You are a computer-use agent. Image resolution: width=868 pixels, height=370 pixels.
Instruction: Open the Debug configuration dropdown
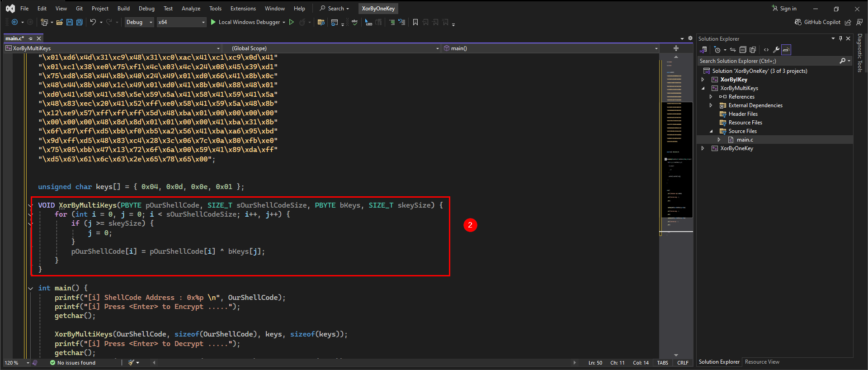tap(139, 22)
